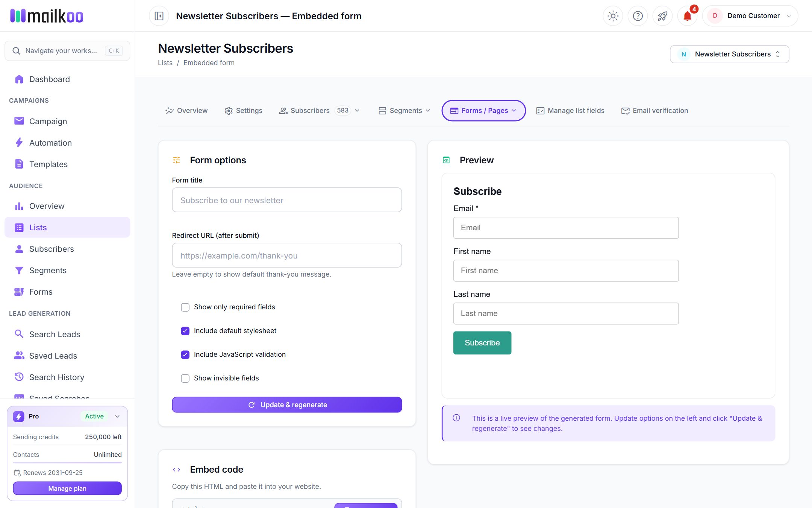
Task: Open Search Leads in sidebar
Action: [x=67, y=335]
